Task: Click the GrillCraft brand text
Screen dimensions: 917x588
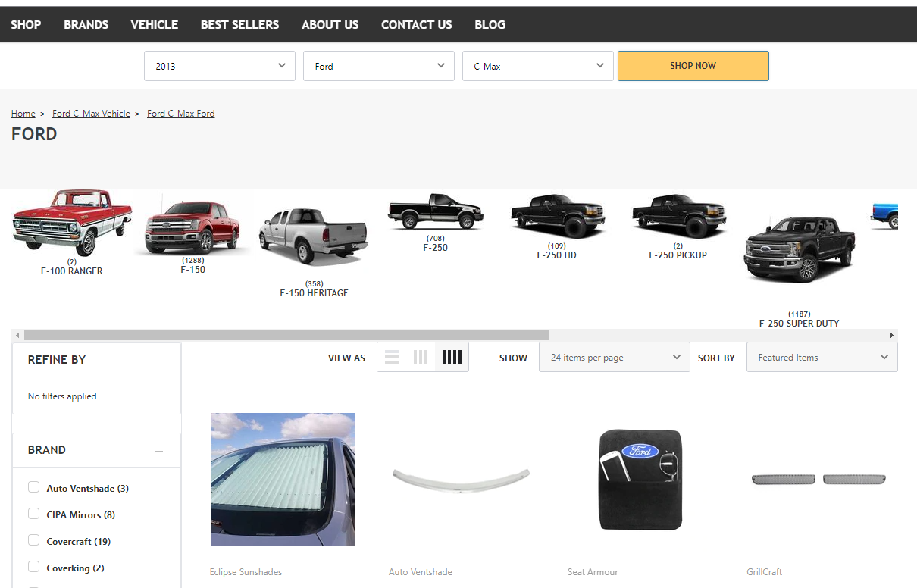Action: [x=764, y=572]
